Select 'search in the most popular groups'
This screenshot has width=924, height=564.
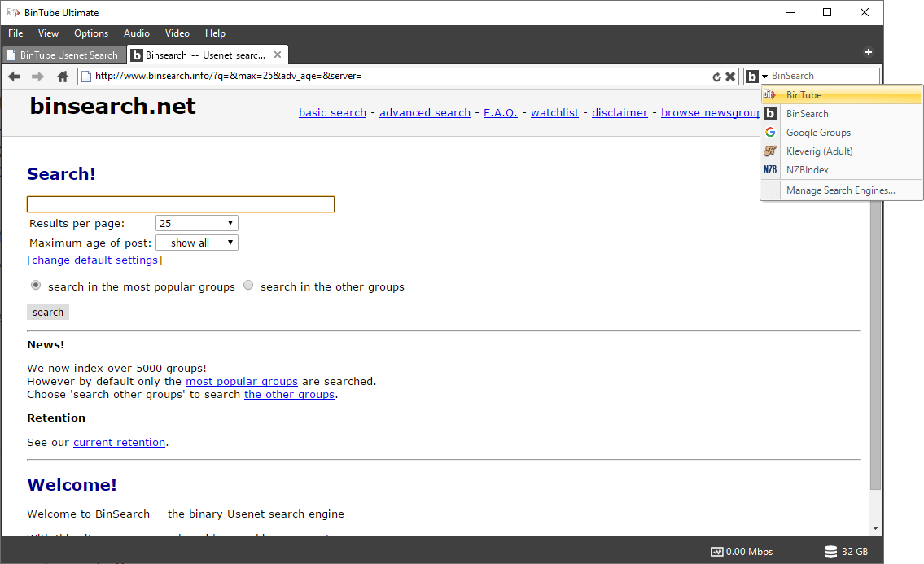pyautogui.click(x=36, y=285)
